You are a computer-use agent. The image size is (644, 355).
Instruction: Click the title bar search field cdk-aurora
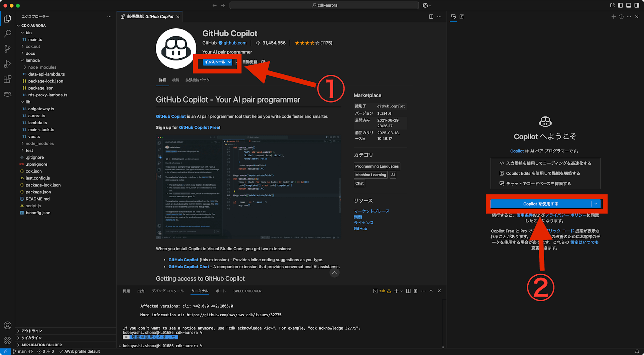pyautogui.click(x=324, y=5)
